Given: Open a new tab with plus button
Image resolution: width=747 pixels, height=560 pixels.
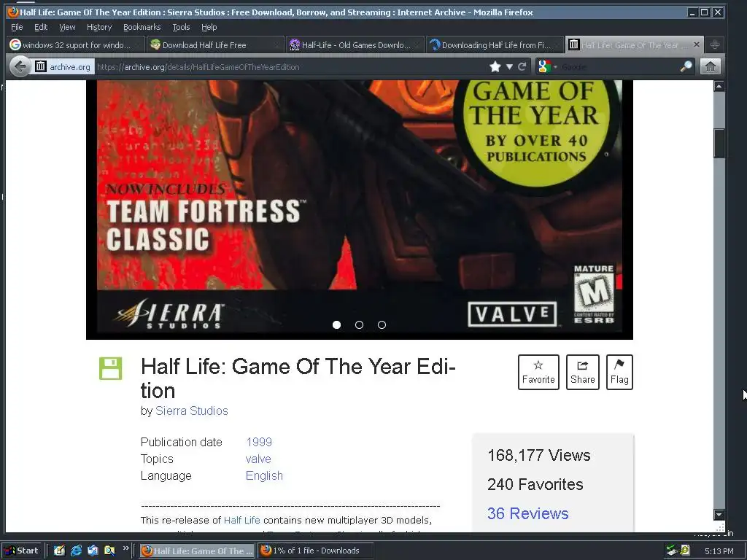Looking at the screenshot, I should coord(715,44).
